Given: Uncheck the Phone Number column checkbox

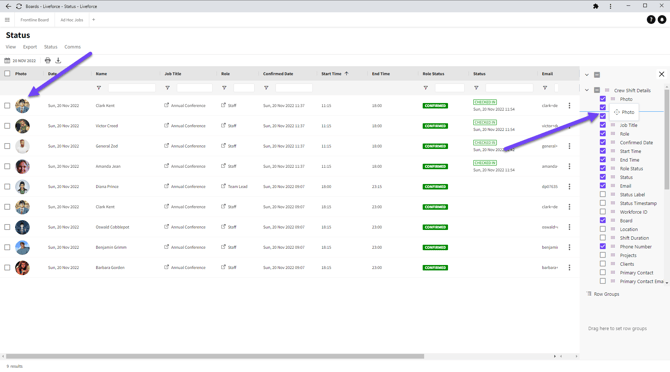Looking at the screenshot, I should point(603,246).
